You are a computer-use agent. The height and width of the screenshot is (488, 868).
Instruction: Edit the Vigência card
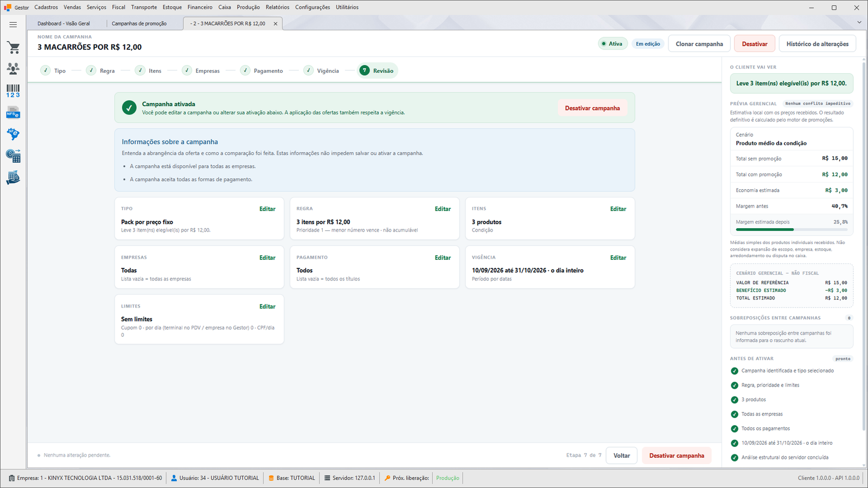click(618, 258)
